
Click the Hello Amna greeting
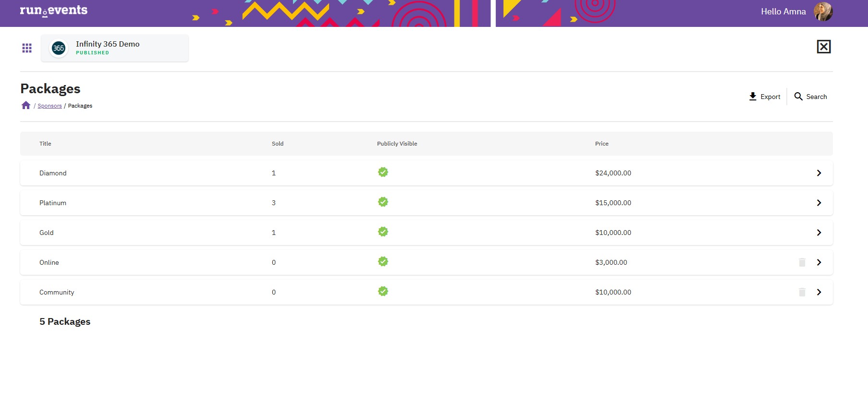click(783, 12)
